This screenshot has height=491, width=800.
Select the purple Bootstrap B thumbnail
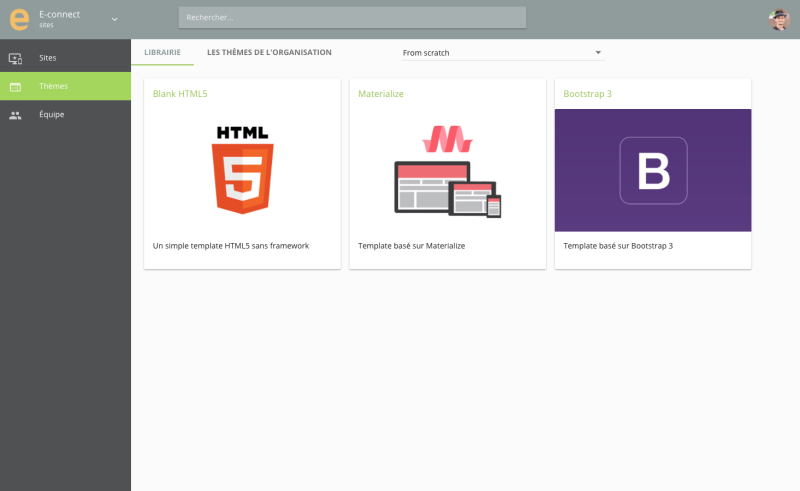[653, 170]
